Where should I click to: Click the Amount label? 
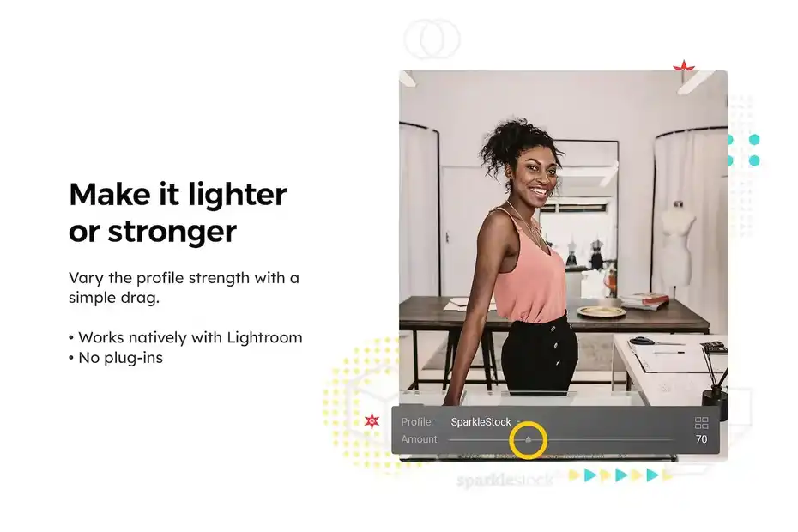419,439
